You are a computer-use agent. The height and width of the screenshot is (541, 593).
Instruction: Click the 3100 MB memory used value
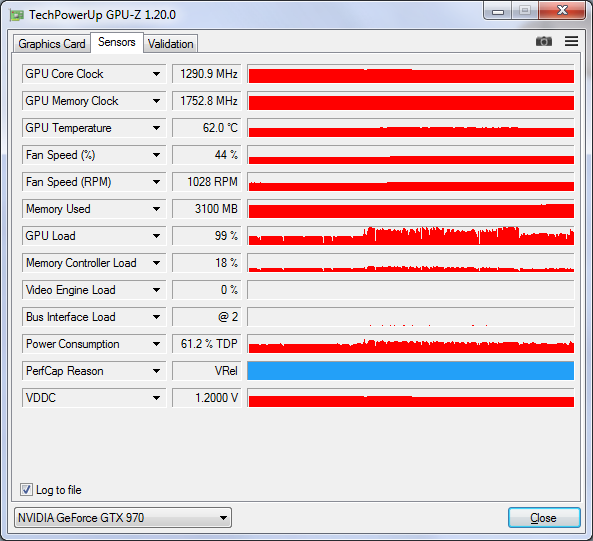(206, 209)
